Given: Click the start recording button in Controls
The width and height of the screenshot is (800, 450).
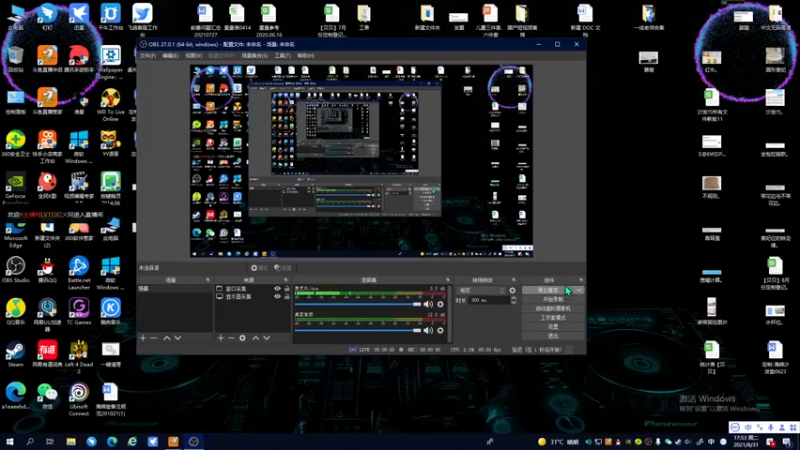Looking at the screenshot, I should pyautogui.click(x=553, y=299).
